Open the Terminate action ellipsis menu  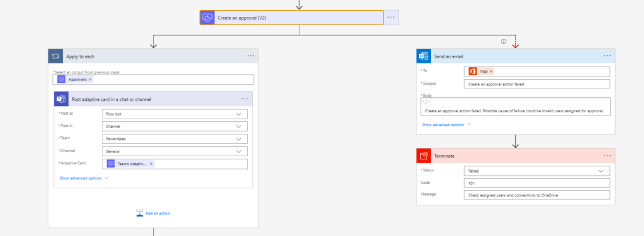coord(608,156)
